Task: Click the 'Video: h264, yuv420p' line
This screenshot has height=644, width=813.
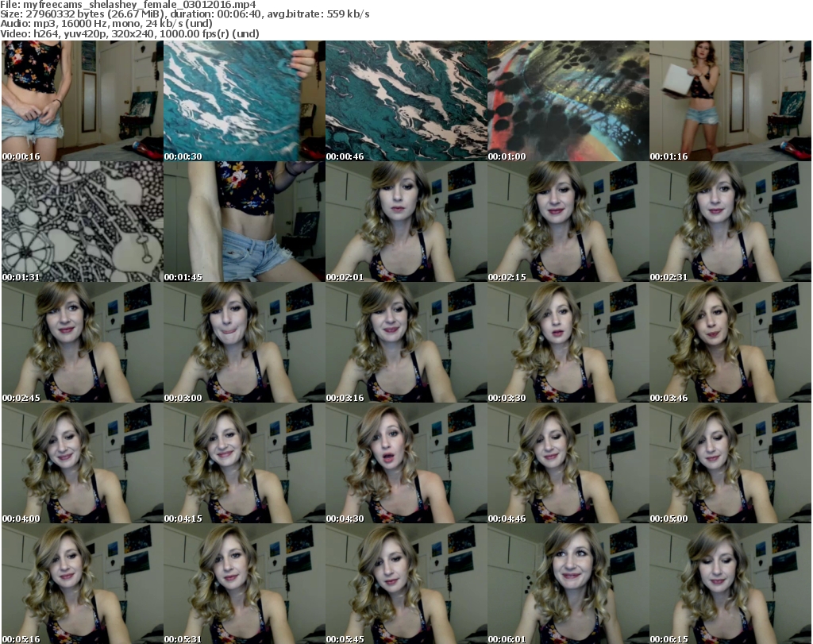Action: 129,33
